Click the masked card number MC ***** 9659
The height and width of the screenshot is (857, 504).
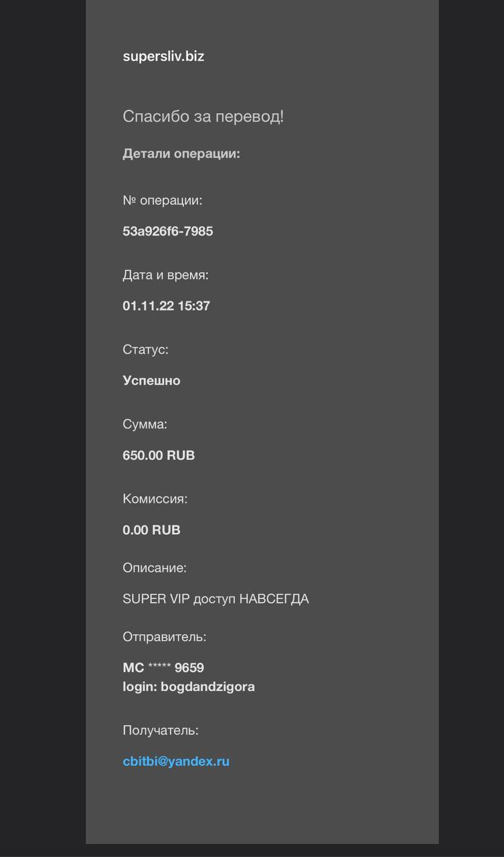coord(163,668)
